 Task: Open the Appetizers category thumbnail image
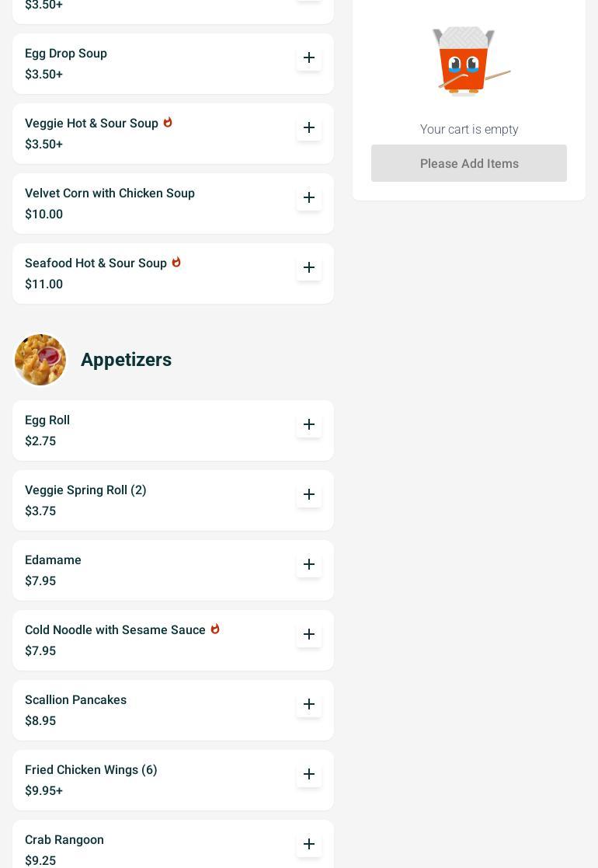pyautogui.click(x=40, y=360)
